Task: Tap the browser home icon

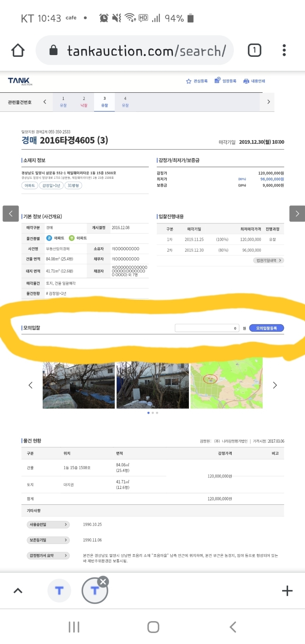Action: point(18,50)
